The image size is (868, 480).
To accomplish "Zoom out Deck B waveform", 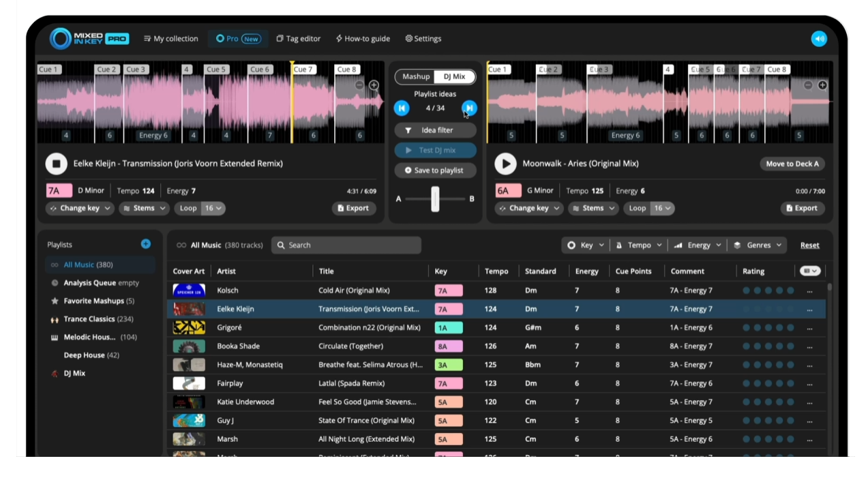I will coord(808,85).
